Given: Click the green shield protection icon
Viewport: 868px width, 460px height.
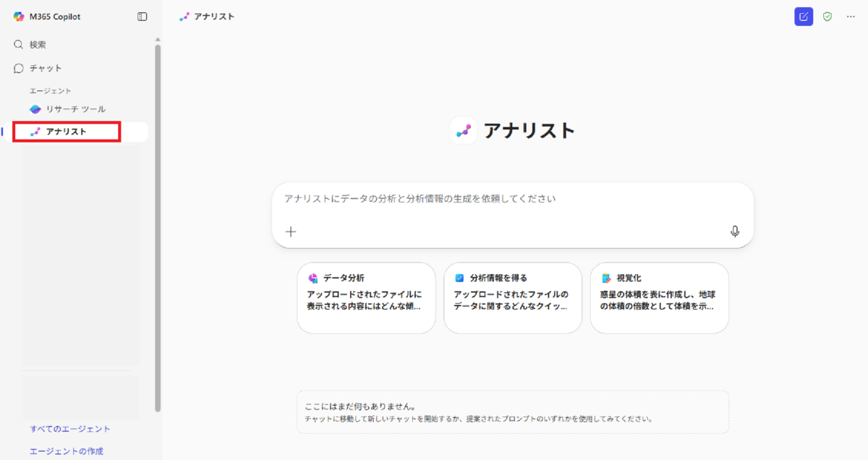Looking at the screenshot, I should [x=827, y=17].
